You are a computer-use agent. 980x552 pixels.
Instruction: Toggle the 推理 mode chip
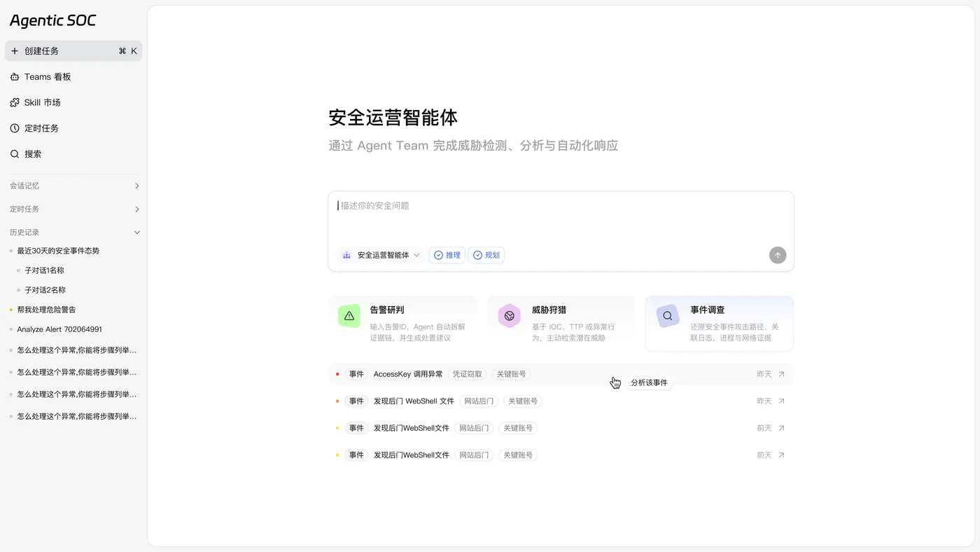[x=447, y=255]
